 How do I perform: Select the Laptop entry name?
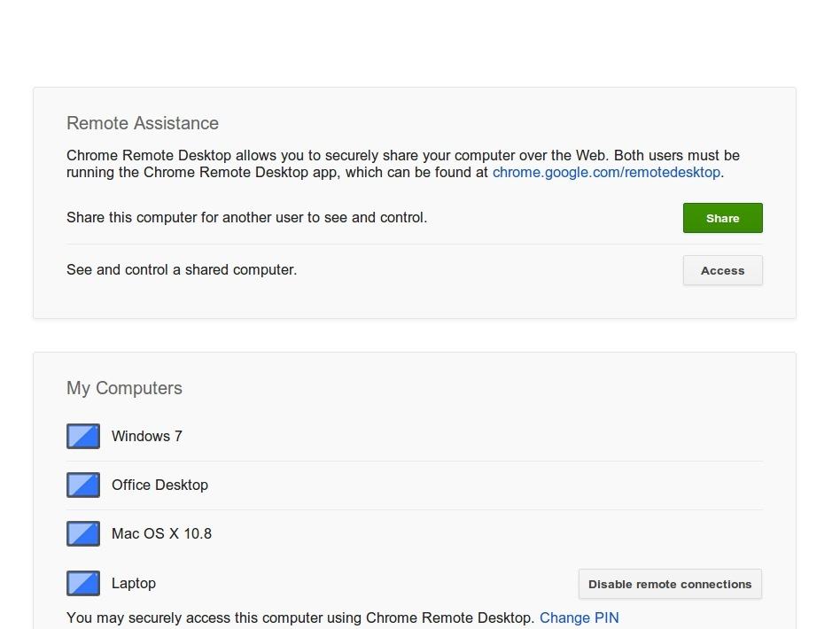pyautogui.click(x=134, y=584)
